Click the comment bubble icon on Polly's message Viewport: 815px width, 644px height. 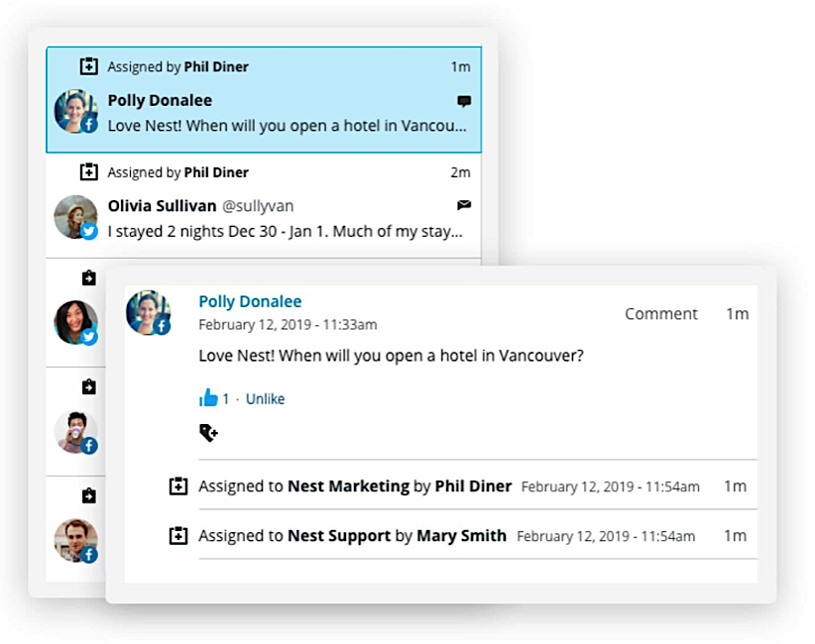pos(464,101)
